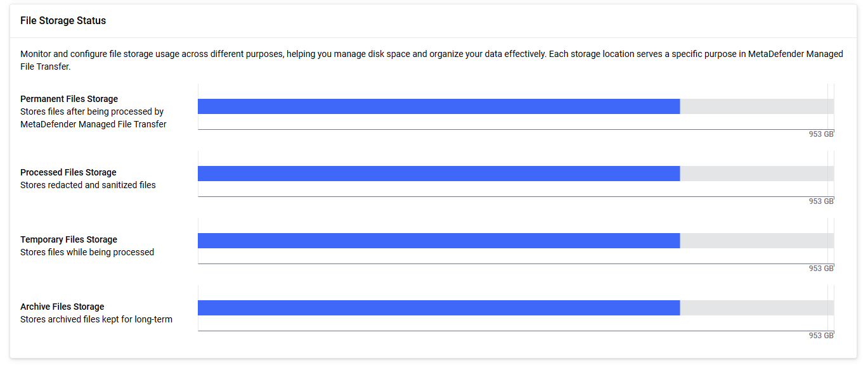Click the 953 GB label under Archive Files bar
This screenshot has width=868, height=368.
pos(821,336)
